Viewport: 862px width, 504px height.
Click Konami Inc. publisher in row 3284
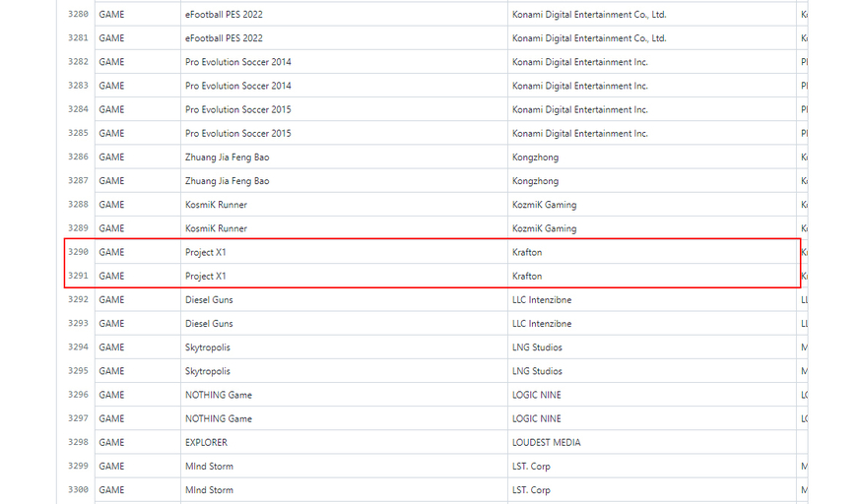click(580, 110)
